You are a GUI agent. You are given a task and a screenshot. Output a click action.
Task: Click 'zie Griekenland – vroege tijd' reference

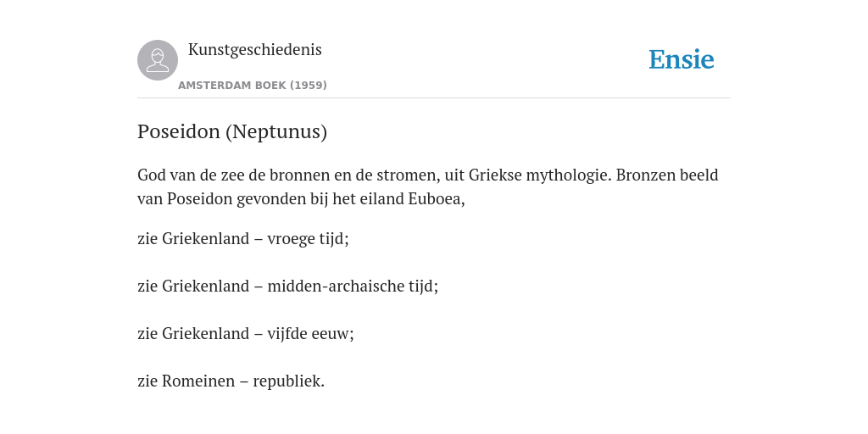[x=243, y=238]
